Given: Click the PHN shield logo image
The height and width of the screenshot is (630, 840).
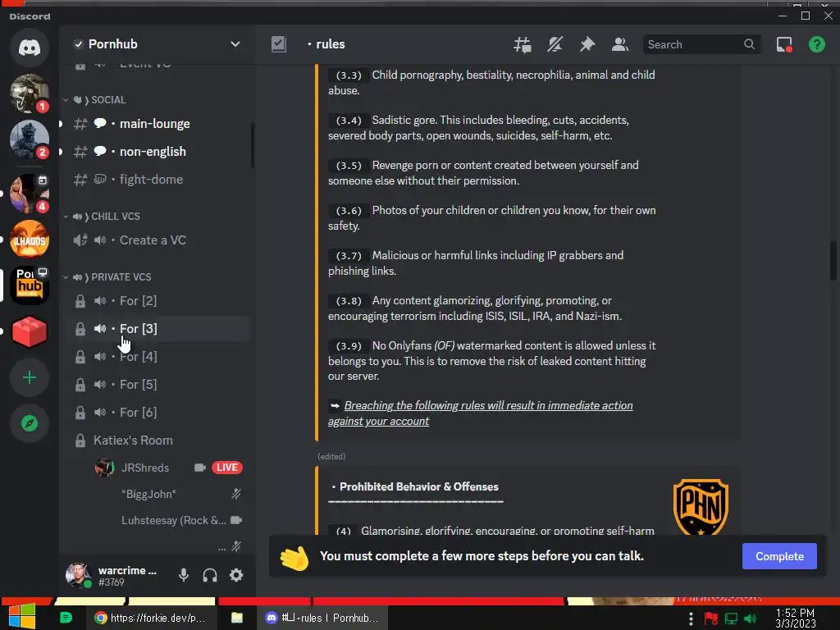Looking at the screenshot, I should pos(701,507).
